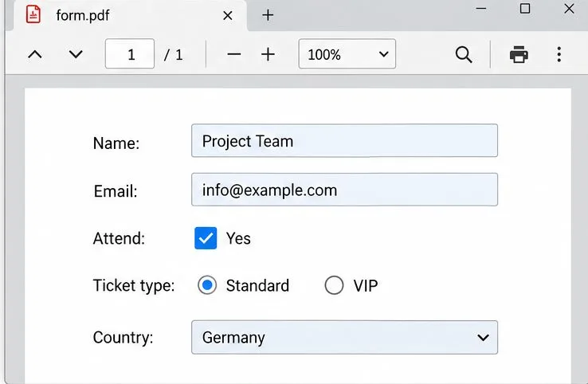The height and width of the screenshot is (384, 588).
Task: Close the form.pdf tab
Action: (x=227, y=16)
